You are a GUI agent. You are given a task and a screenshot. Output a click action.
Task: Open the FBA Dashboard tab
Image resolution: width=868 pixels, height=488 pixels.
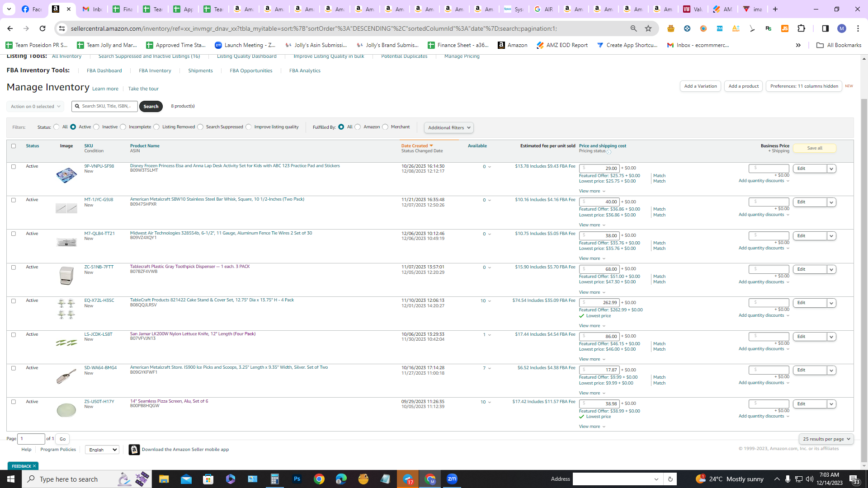pyautogui.click(x=104, y=71)
